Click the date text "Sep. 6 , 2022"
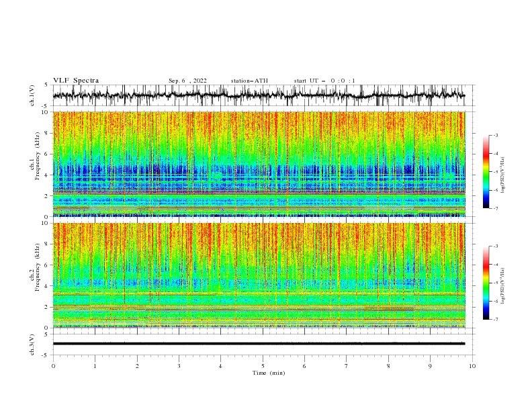This screenshot has width=532, height=411. click(187, 81)
